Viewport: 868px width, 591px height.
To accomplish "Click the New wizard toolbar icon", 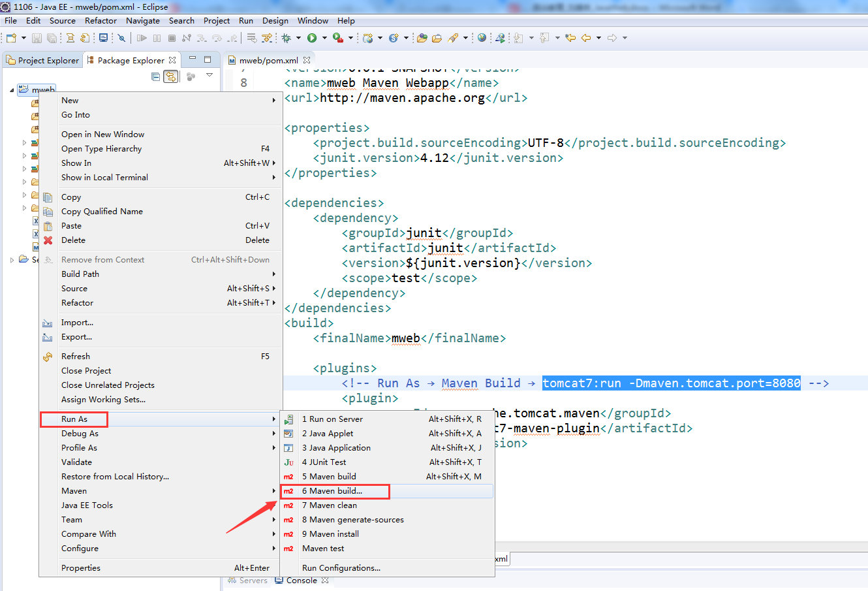I will (11, 38).
